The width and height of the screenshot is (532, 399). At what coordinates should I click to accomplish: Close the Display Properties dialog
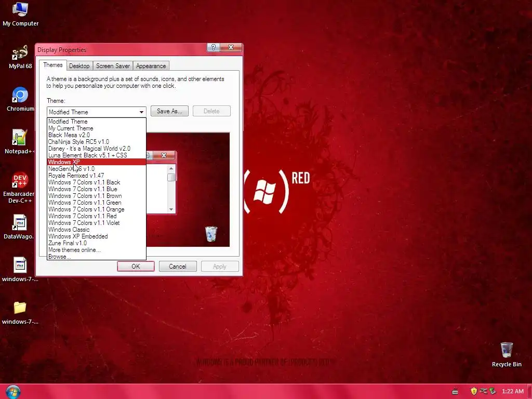point(231,47)
